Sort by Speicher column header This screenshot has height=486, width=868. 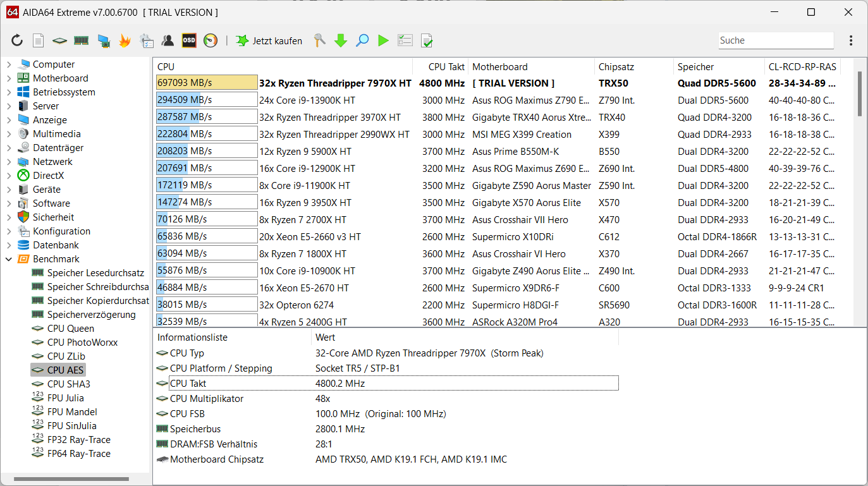pyautogui.click(x=719, y=66)
